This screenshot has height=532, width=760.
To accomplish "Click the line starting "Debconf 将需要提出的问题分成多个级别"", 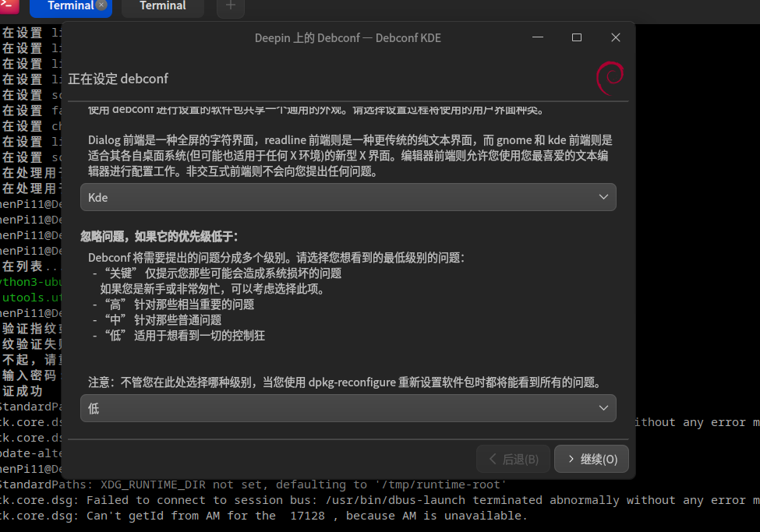I will (276, 257).
